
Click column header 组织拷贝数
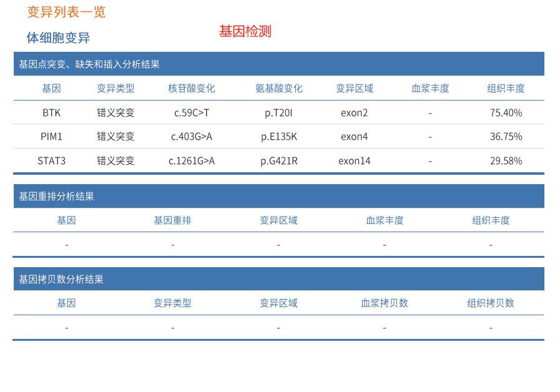(491, 303)
